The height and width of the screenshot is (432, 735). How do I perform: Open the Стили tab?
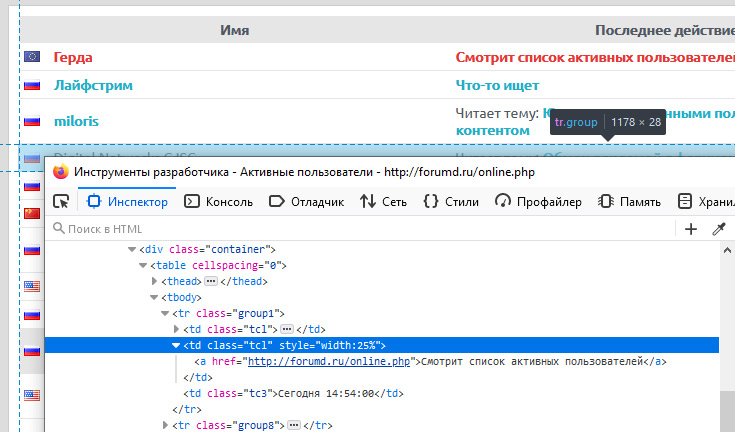coord(450,201)
